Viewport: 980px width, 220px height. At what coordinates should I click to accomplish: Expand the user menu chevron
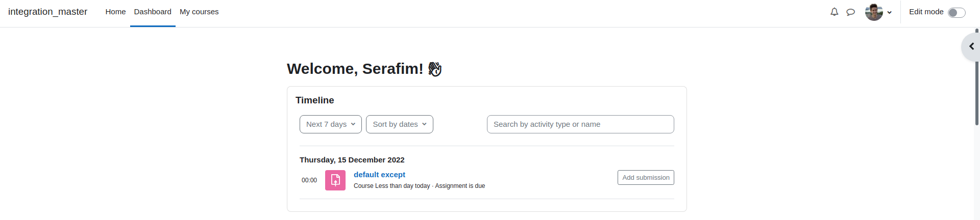889,12
